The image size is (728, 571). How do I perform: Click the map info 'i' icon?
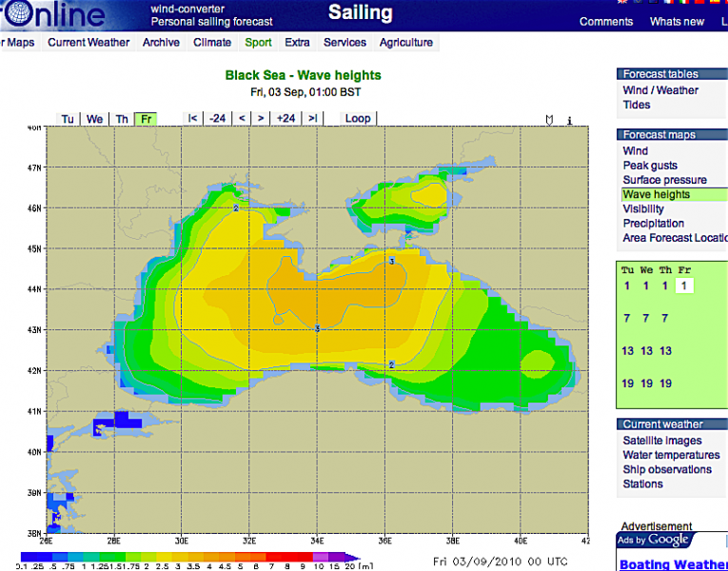(x=569, y=120)
